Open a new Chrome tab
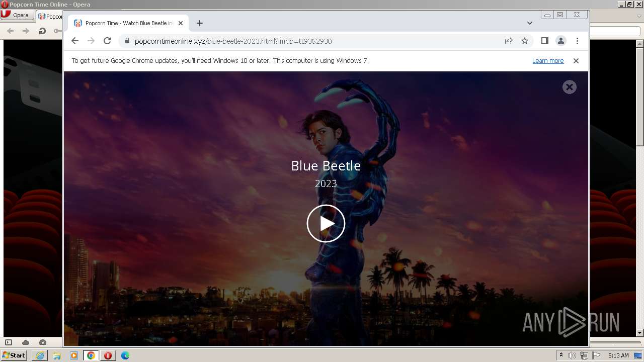Screen dimensions: 644x362 point(200,23)
